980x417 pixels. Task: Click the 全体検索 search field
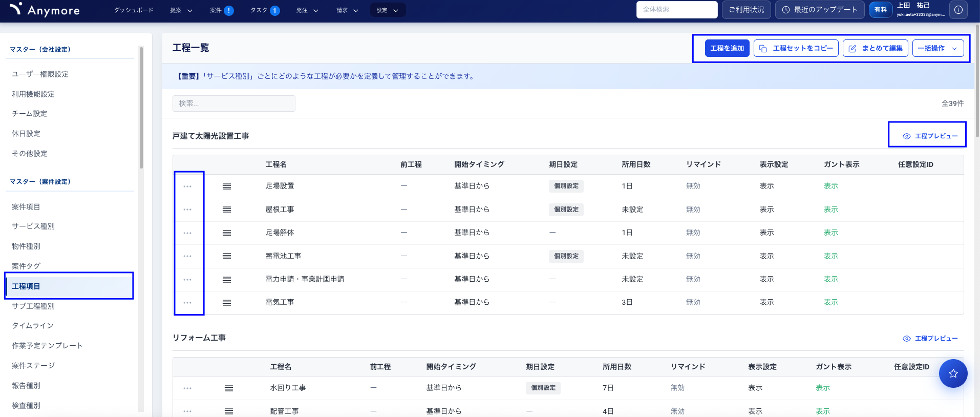click(x=677, y=10)
